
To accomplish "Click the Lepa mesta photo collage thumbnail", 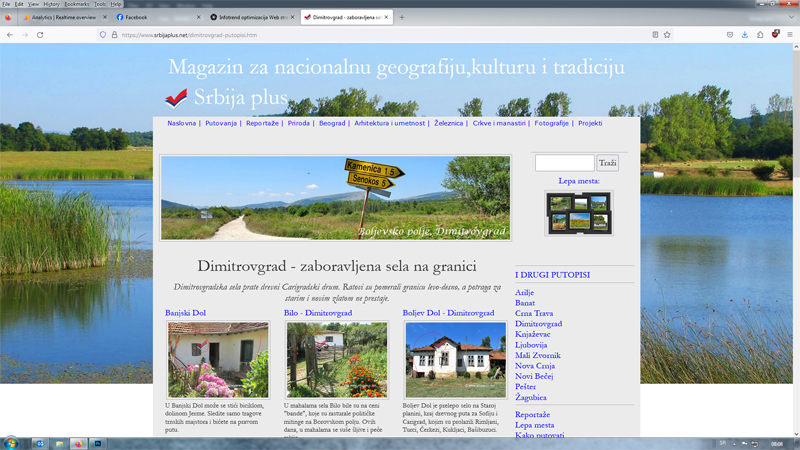I will tap(579, 213).
